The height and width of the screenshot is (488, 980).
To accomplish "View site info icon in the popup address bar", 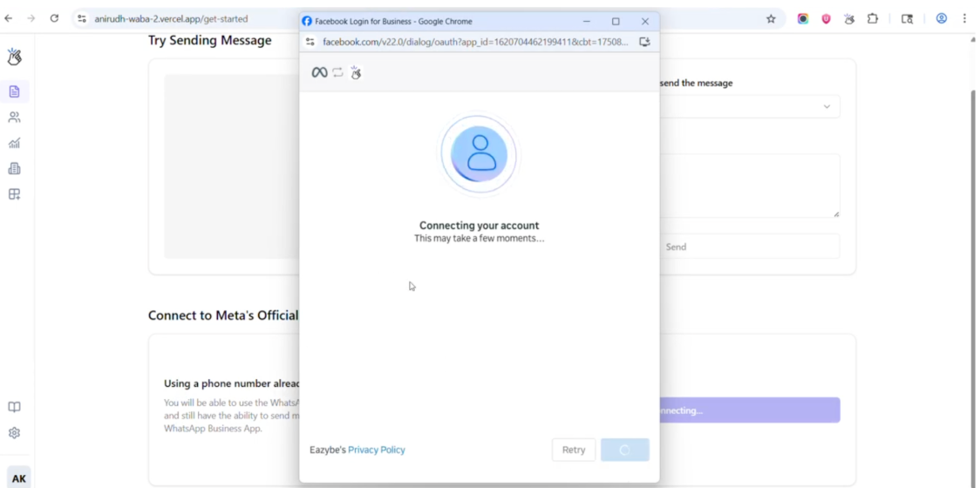I will (310, 42).
